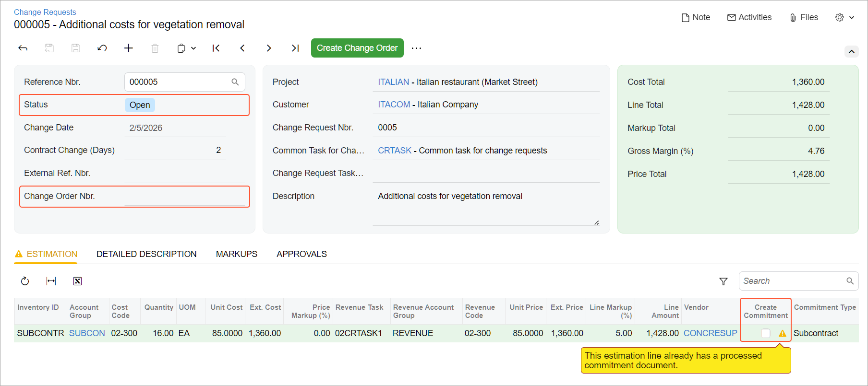
Task: Toggle Create Commitment checkbox for SUBCONTR line
Action: 766,333
